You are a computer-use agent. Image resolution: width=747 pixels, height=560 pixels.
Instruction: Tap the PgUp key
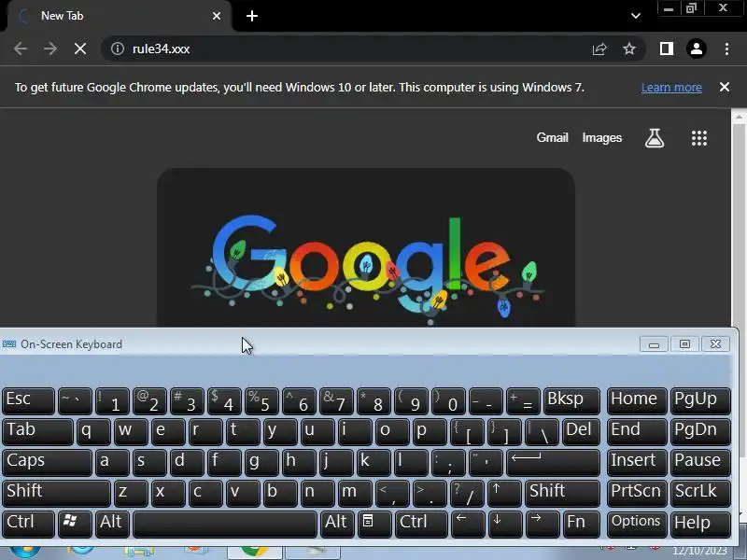pyautogui.click(x=699, y=400)
